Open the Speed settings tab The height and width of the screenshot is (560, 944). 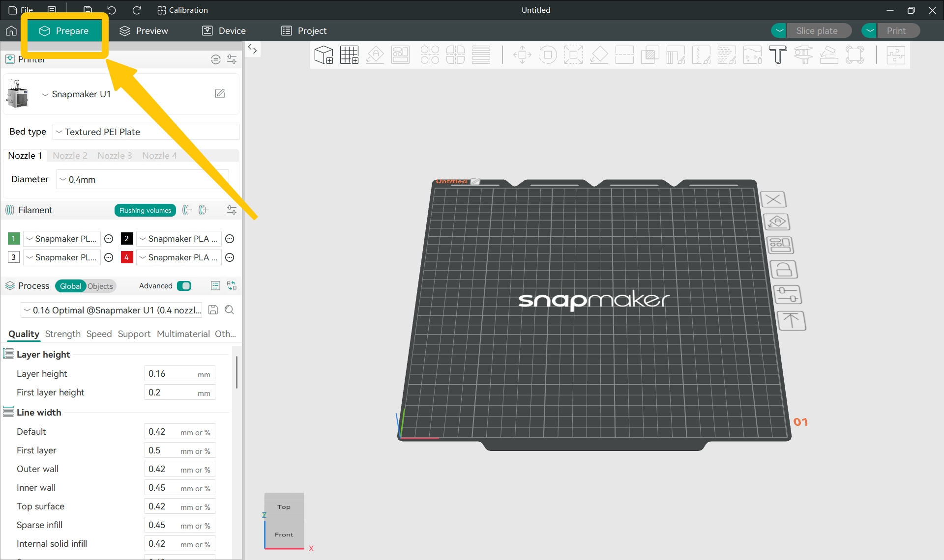pyautogui.click(x=99, y=334)
